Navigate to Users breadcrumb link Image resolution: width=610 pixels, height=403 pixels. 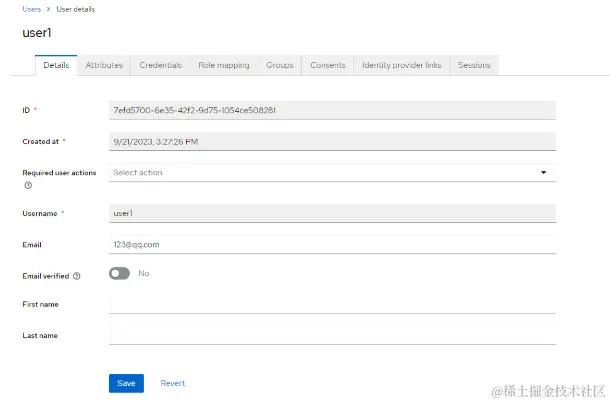click(x=32, y=8)
